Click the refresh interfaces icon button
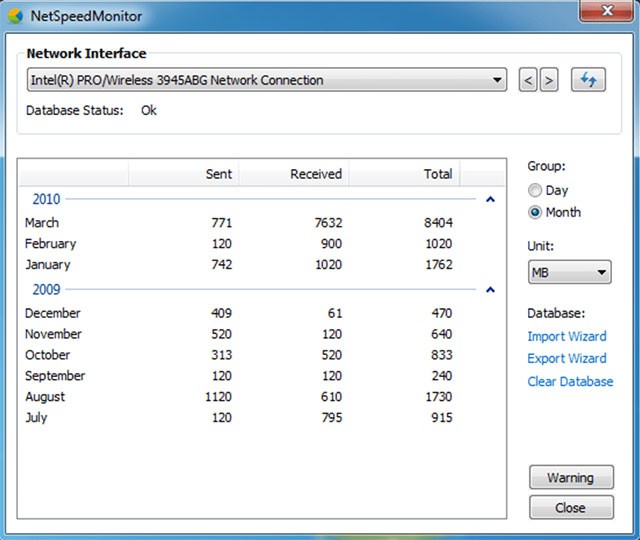The width and height of the screenshot is (640, 540). click(588, 81)
